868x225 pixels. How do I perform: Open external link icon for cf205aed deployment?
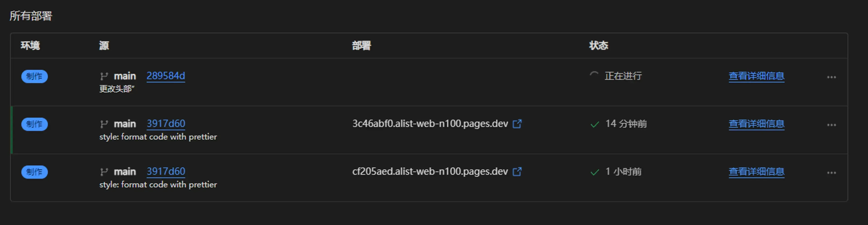517,172
